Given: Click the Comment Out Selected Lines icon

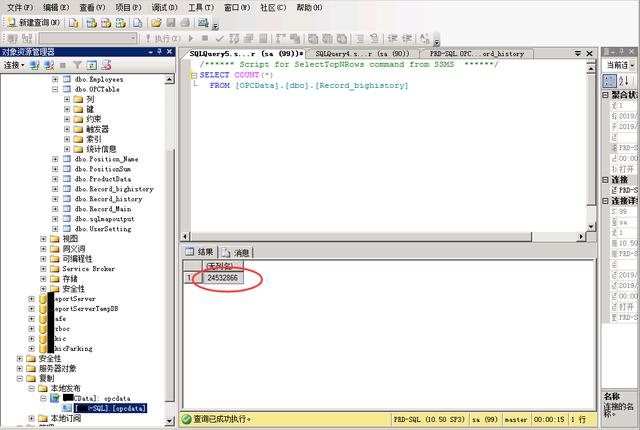Looking at the screenshot, I should (x=360, y=38).
